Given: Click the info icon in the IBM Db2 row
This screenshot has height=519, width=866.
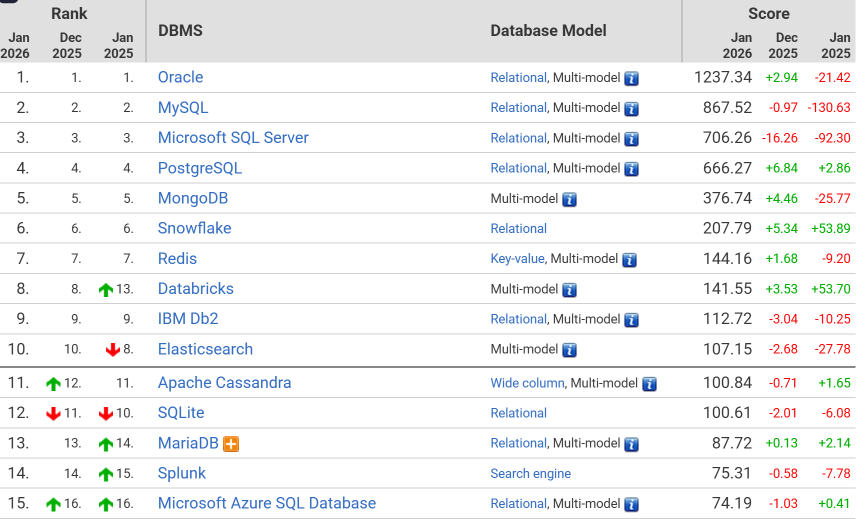Looking at the screenshot, I should click(631, 320).
